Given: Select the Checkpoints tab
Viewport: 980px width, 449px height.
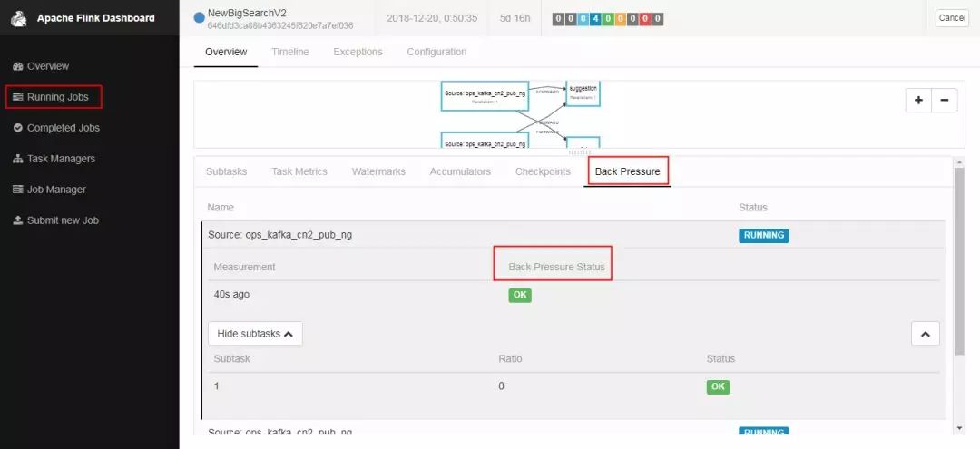Looking at the screenshot, I should (544, 171).
